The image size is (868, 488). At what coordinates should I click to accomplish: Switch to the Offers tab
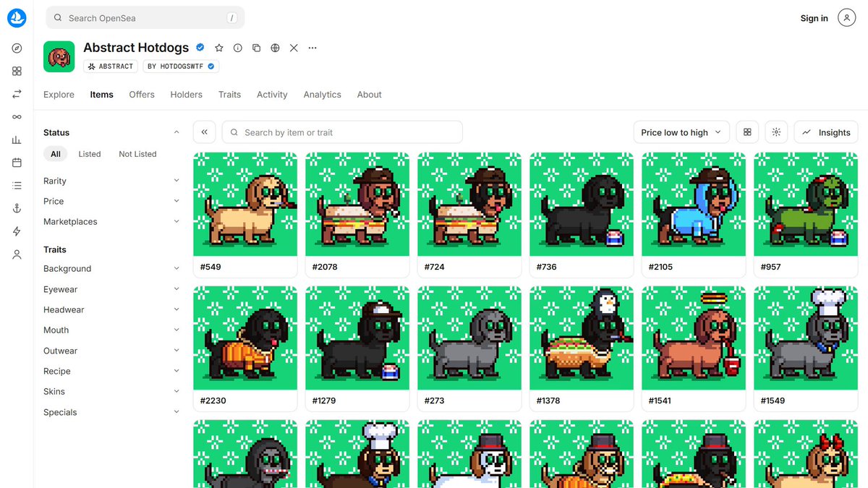142,95
